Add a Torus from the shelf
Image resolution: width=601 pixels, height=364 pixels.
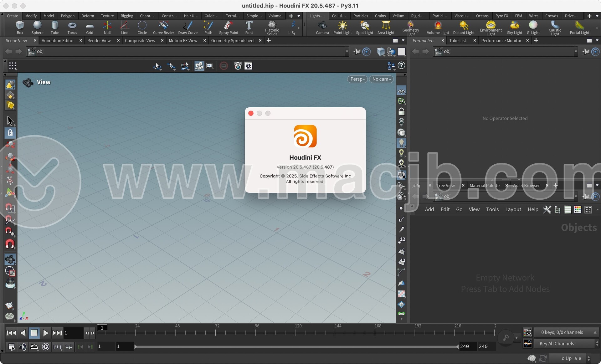click(72, 28)
